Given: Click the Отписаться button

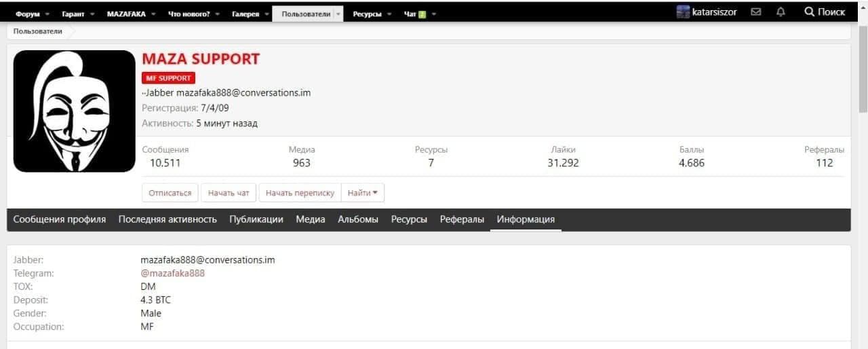Looking at the screenshot, I should [170, 193].
